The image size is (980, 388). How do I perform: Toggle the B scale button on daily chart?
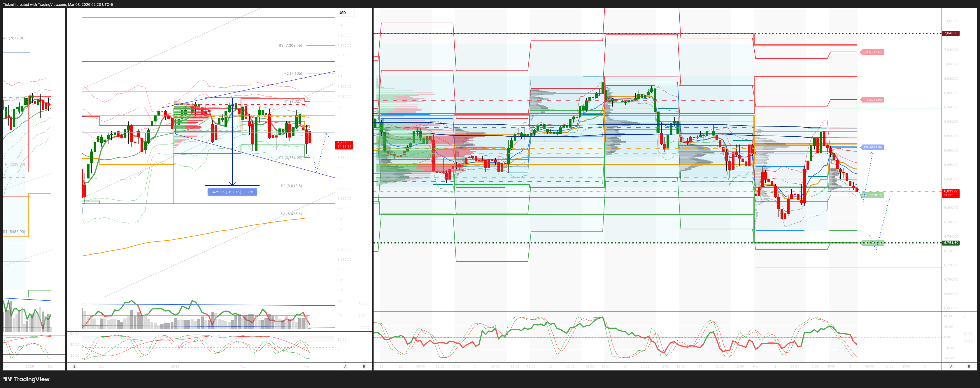coord(364,366)
